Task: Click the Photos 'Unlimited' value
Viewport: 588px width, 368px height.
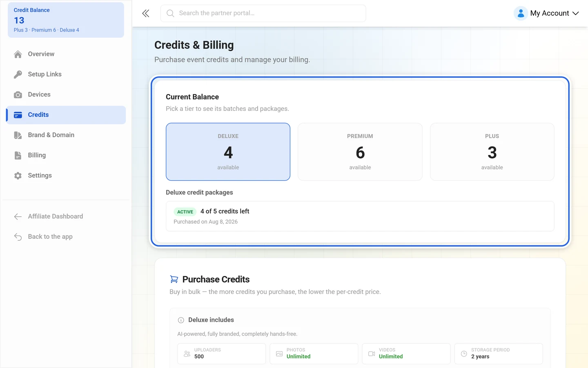Action: [x=298, y=357]
